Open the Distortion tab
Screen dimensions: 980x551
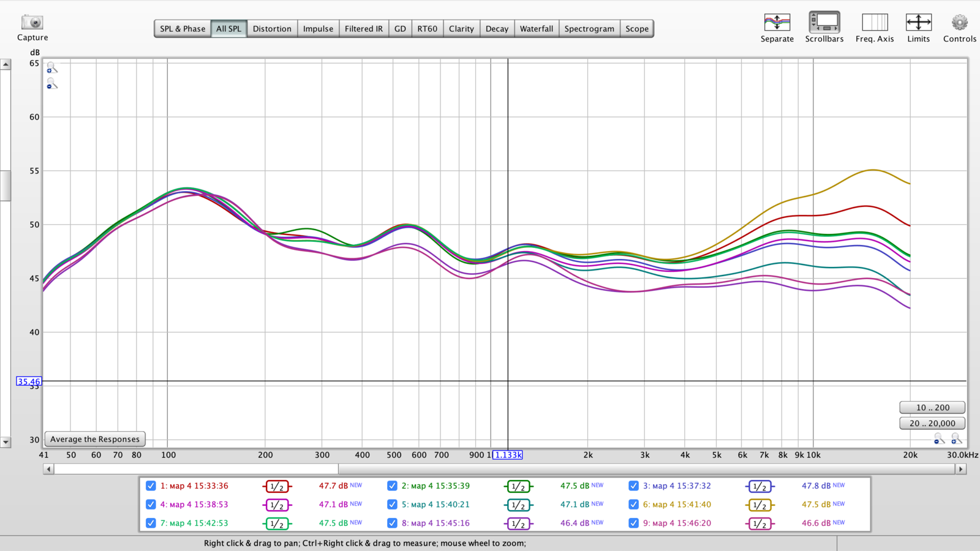(x=272, y=29)
